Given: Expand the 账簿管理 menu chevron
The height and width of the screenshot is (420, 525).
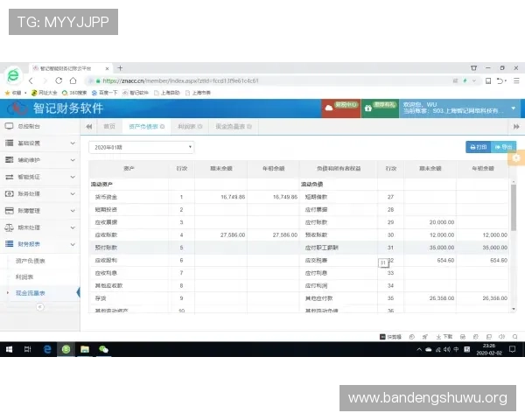Looking at the screenshot, I should [73, 211].
